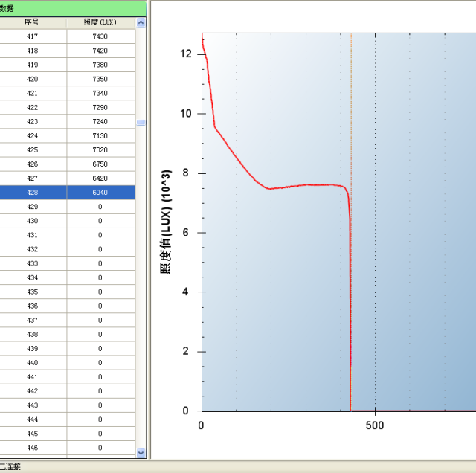This screenshot has width=476, height=473.
Task: Click the 7430 illuminance value cell
Action: [100, 36]
